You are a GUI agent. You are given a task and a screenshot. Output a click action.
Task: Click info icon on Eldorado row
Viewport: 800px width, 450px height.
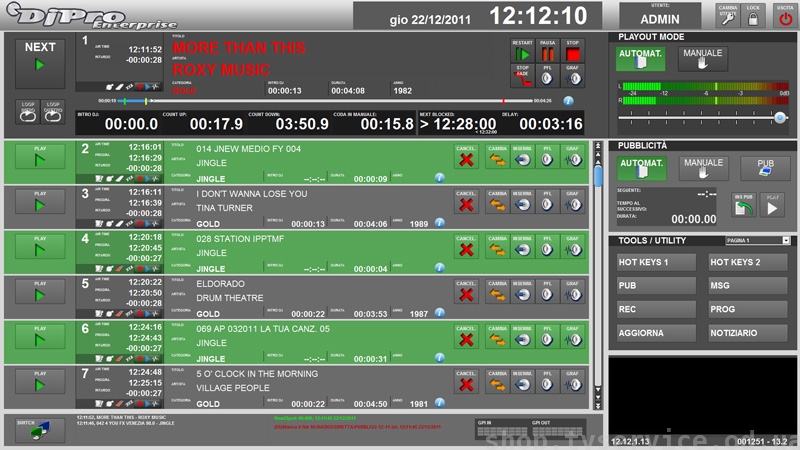(439, 313)
